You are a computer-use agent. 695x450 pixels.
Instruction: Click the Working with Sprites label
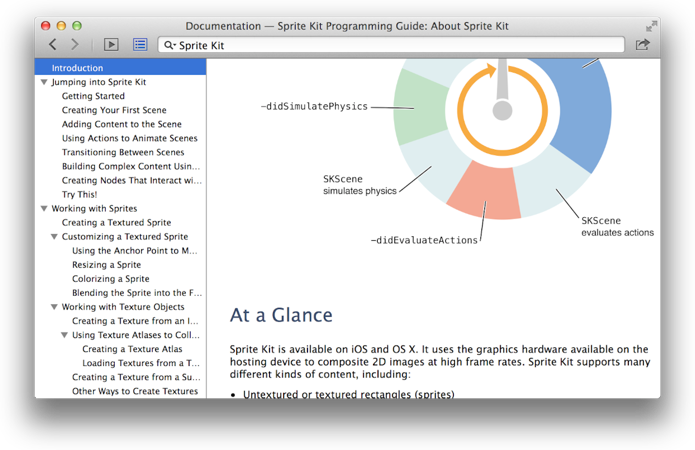[x=94, y=208]
